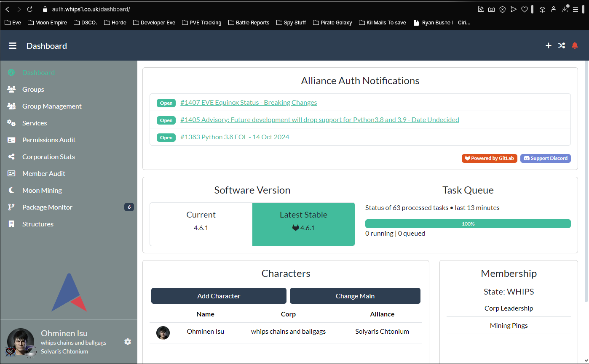Screen dimensions: 589x364
Task: Select the Group Management entry
Action: (52, 106)
